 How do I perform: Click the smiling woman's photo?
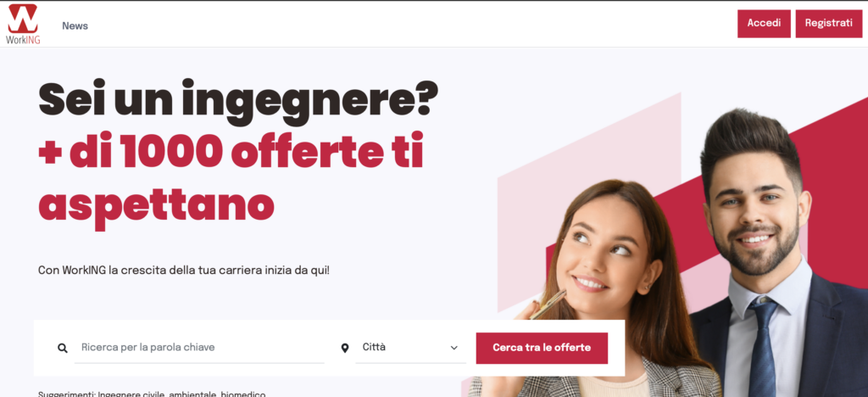pyautogui.click(x=604, y=288)
